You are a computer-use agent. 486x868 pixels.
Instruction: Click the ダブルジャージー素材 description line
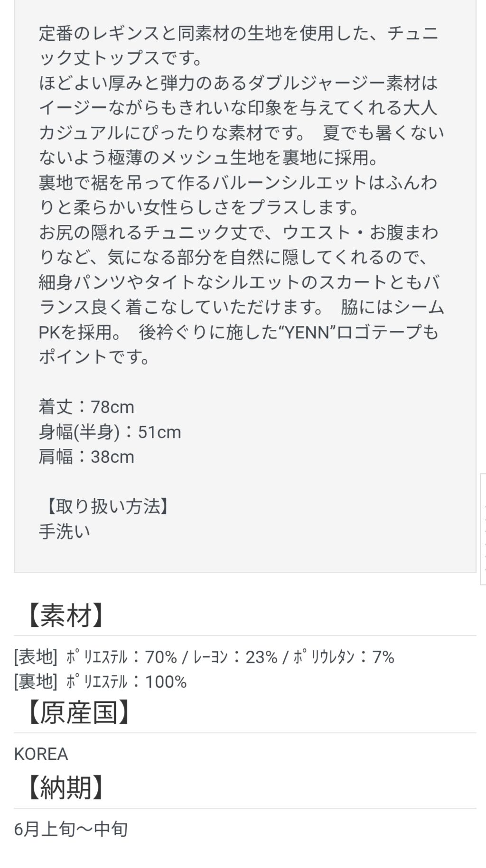click(x=238, y=84)
